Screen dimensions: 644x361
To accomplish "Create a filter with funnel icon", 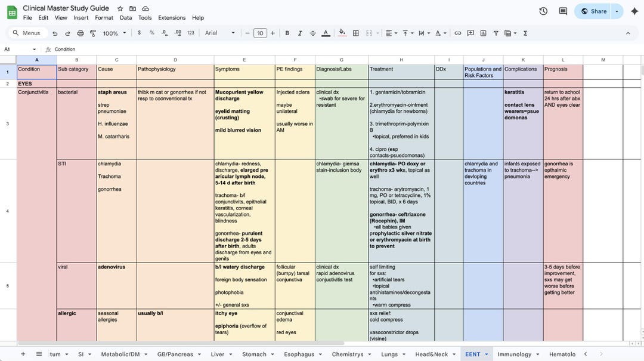I will coord(496,33).
